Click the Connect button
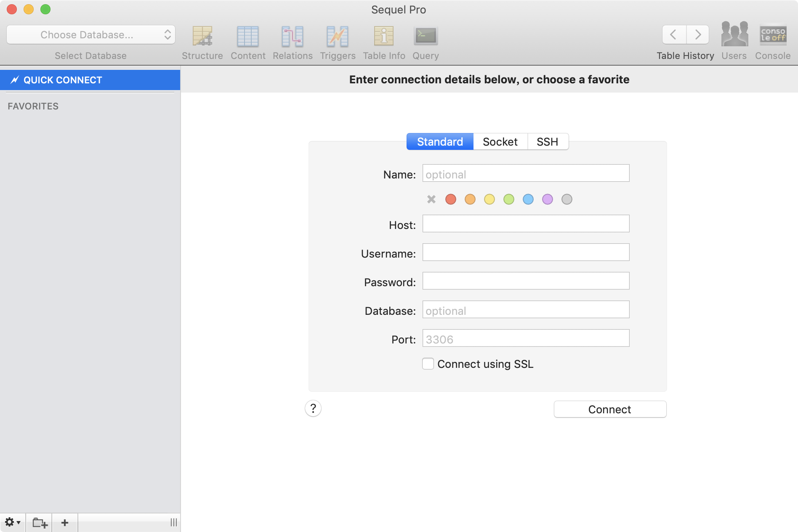 (609, 409)
